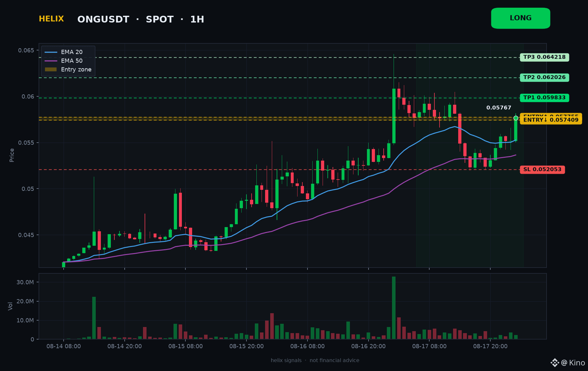Click the EMA 20 blue line swatch in legend
The width and height of the screenshot is (588, 371).
point(51,52)
